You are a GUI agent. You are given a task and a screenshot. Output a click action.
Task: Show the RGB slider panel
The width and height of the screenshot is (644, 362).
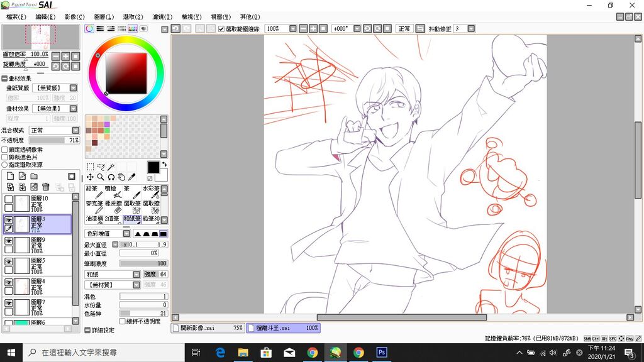click(100, 28)
